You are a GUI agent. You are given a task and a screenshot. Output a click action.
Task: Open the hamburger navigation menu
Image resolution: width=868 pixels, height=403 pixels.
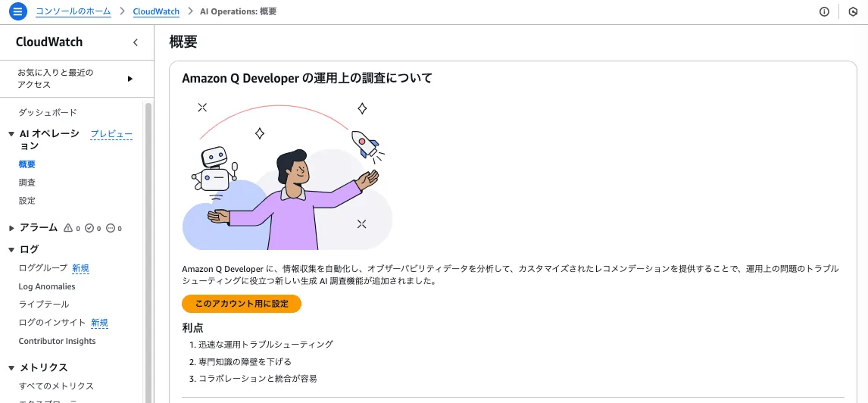point(17,11)
